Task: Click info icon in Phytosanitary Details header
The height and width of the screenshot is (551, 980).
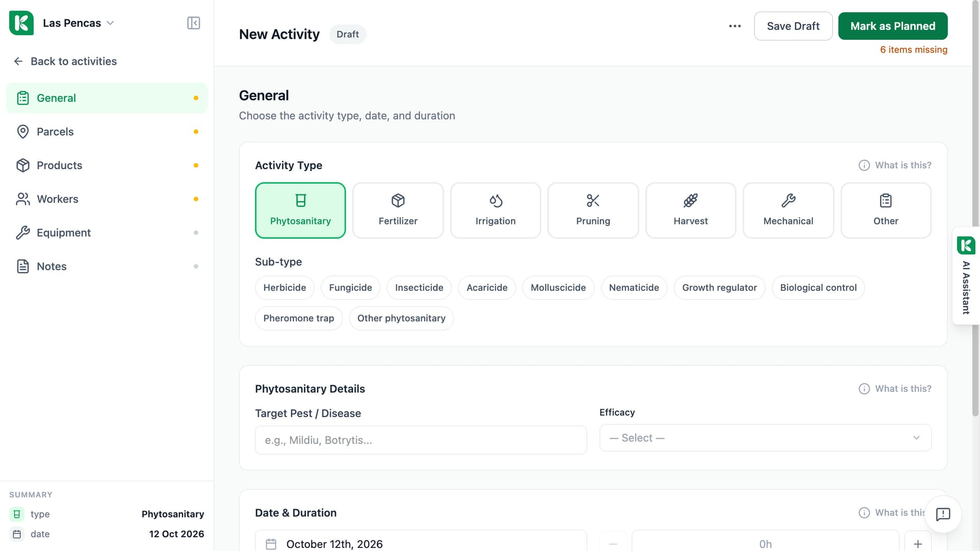Action: pyautogui.click(x=864, y=389)
